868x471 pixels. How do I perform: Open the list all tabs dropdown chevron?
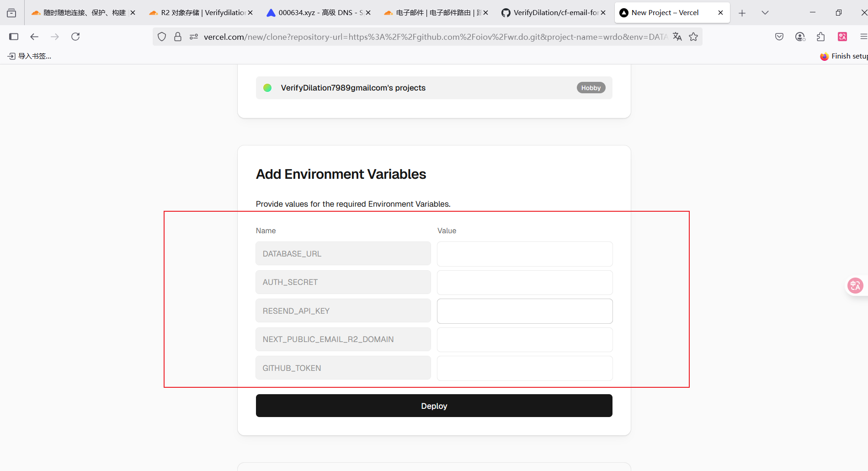765,13
